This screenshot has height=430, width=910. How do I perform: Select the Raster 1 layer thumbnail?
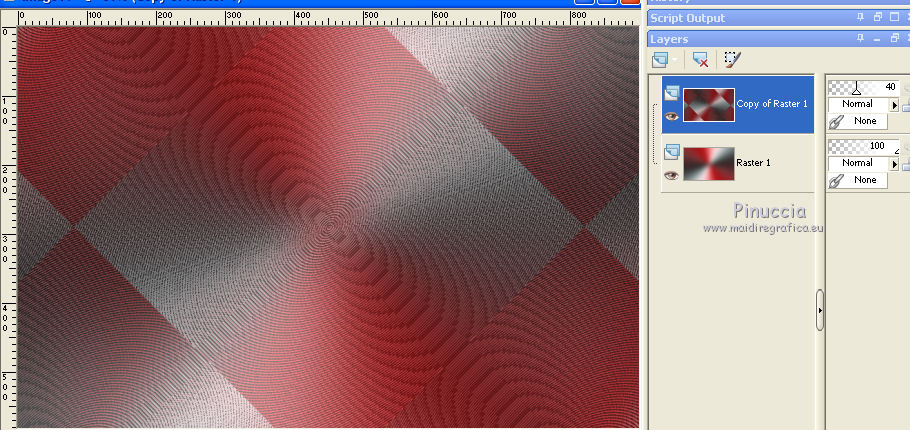tap(709, 164)
